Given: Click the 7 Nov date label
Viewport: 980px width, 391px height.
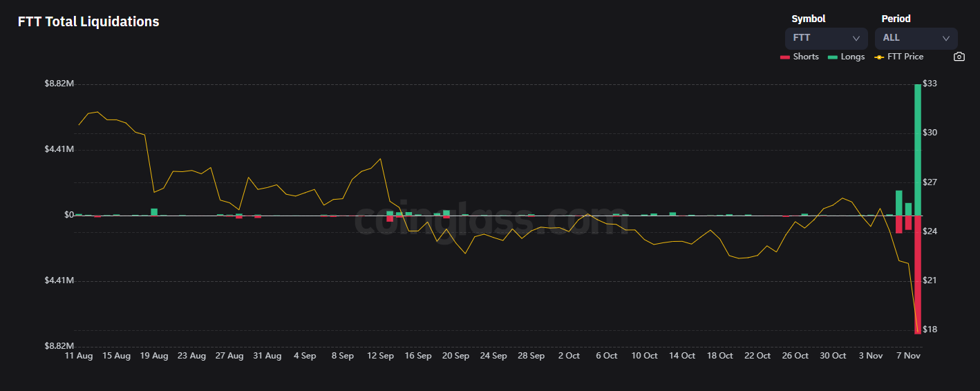Looking at the screenshot, I should pos(908,356).
